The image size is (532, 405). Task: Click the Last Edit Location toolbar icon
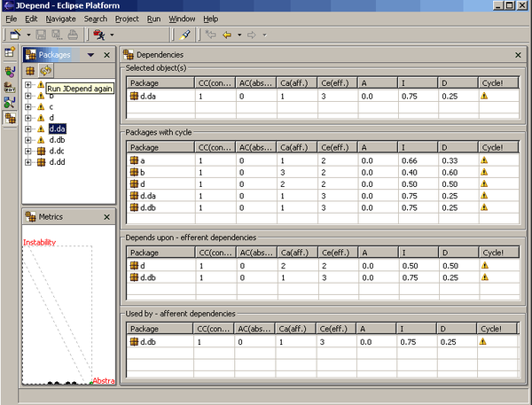[211, 35]
